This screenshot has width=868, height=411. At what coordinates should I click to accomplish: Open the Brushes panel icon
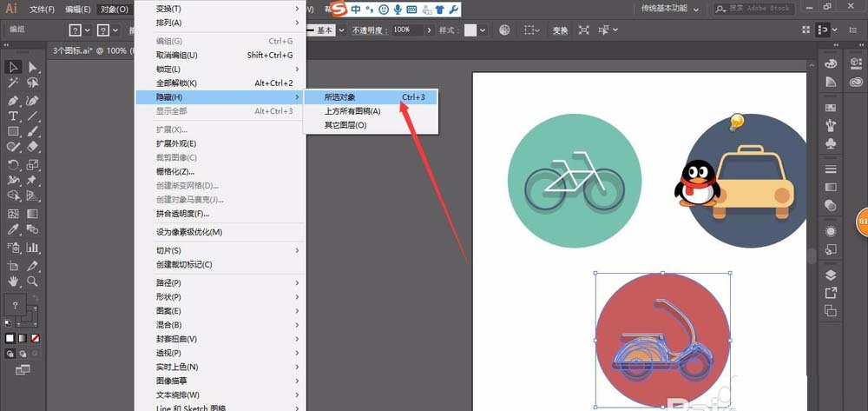[831, 124]
